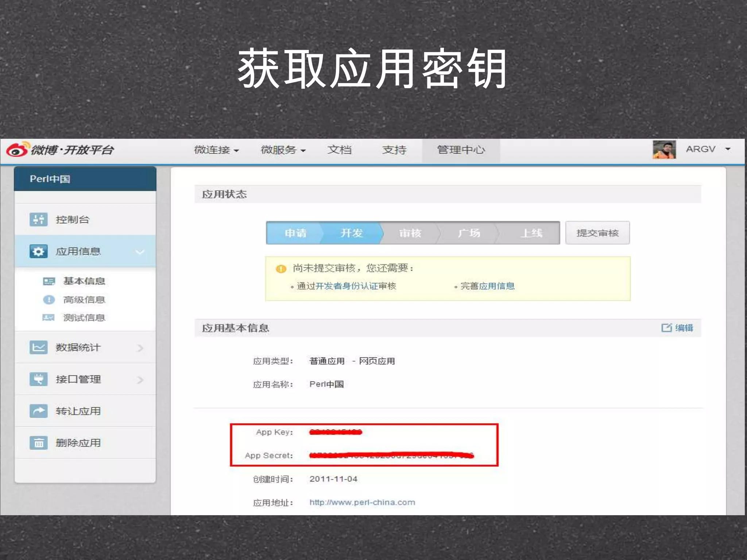
Task: Expand the 数据统计 chevron
Action: point(140,348)
